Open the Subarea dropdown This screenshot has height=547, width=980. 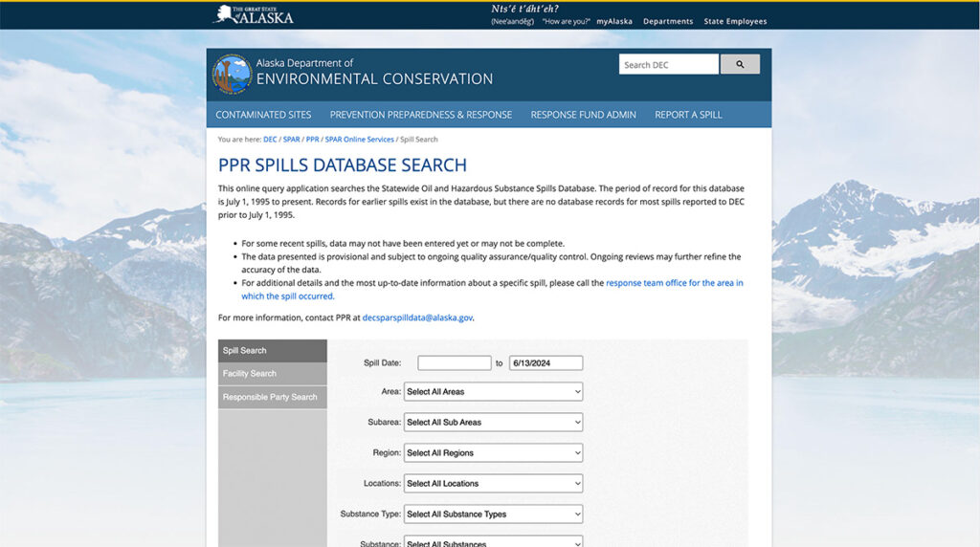(x=493, y=422)
